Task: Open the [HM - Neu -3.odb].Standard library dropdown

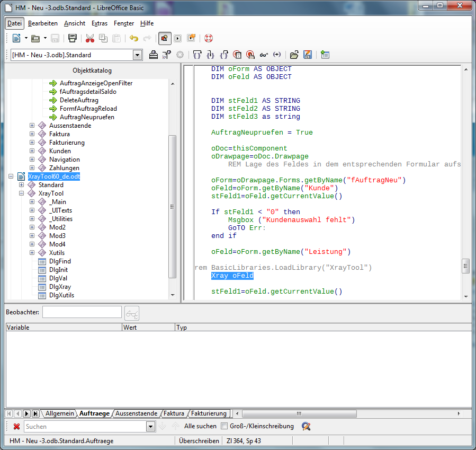Action: tap(137, 55)
